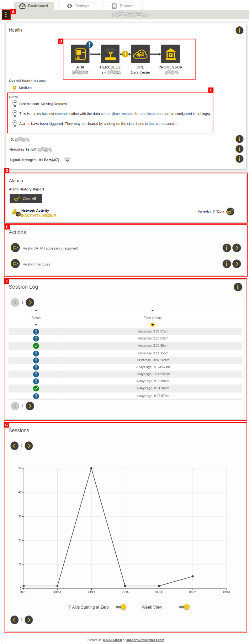
Task: Click the DPL Data Center cloud icon
Action: [140, 54]
